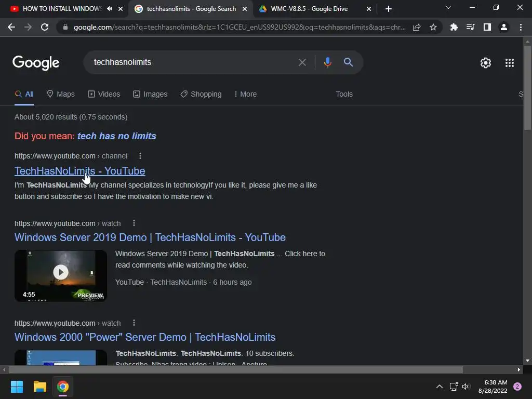Close the HOW TO INSTALL WINDOWS tab

[x=121, y=9]
